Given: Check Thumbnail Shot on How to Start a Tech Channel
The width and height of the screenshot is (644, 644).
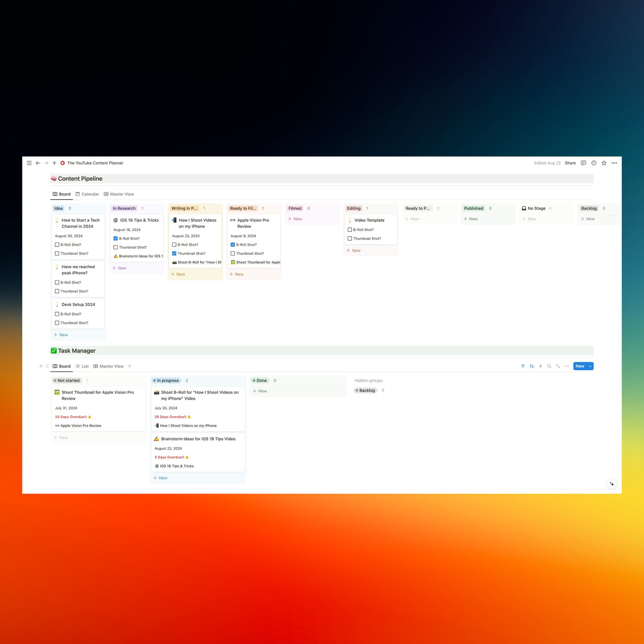Looking at the screenshot, I should tap(57, 253).
